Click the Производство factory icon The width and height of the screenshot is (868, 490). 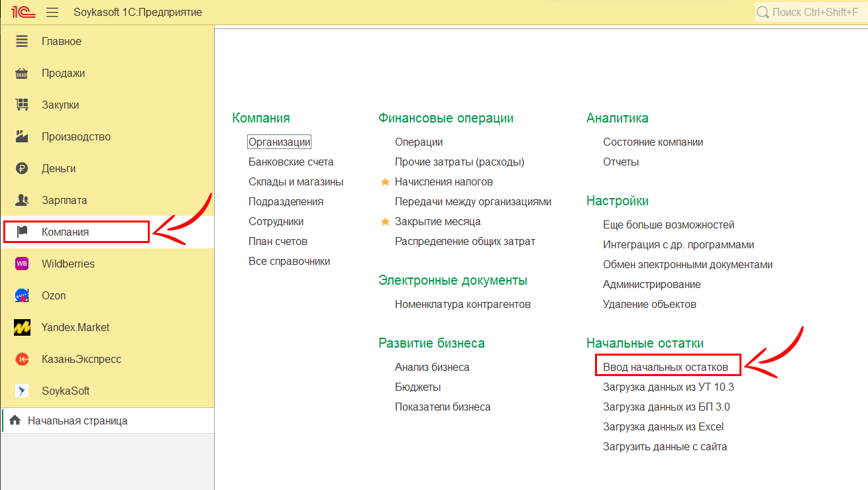coord(22,136)
